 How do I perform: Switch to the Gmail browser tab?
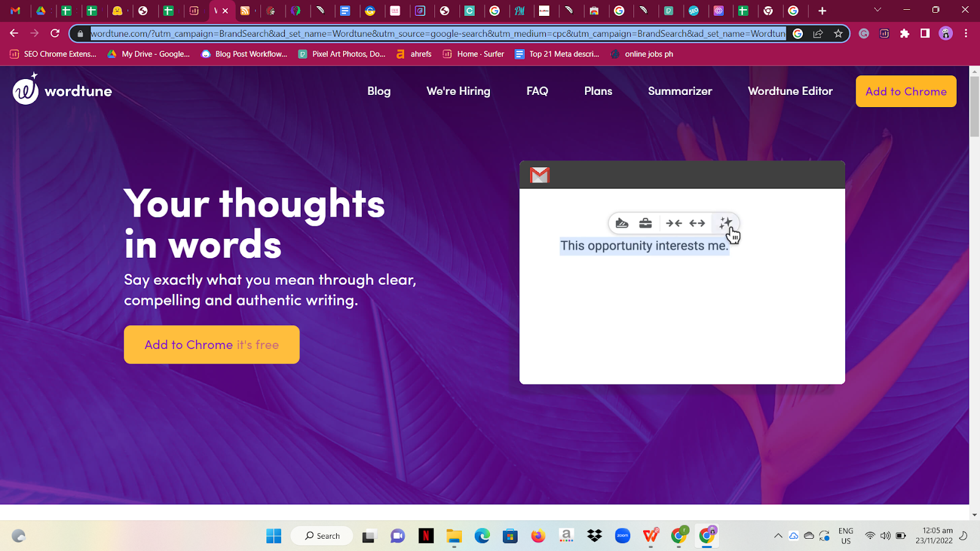15,10
